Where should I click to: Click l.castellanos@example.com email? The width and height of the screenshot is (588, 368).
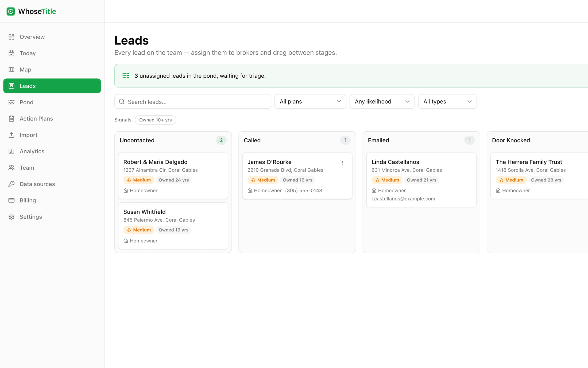point(403,199)
